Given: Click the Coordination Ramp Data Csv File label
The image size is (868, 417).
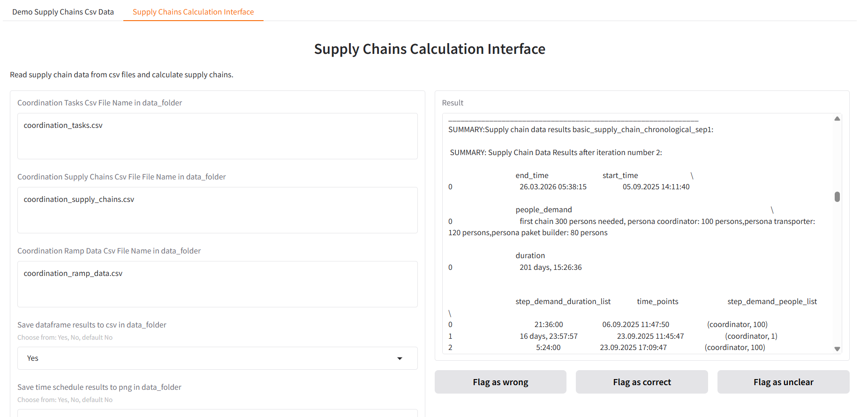Looking at the screenshot, I should click(109, 251).
